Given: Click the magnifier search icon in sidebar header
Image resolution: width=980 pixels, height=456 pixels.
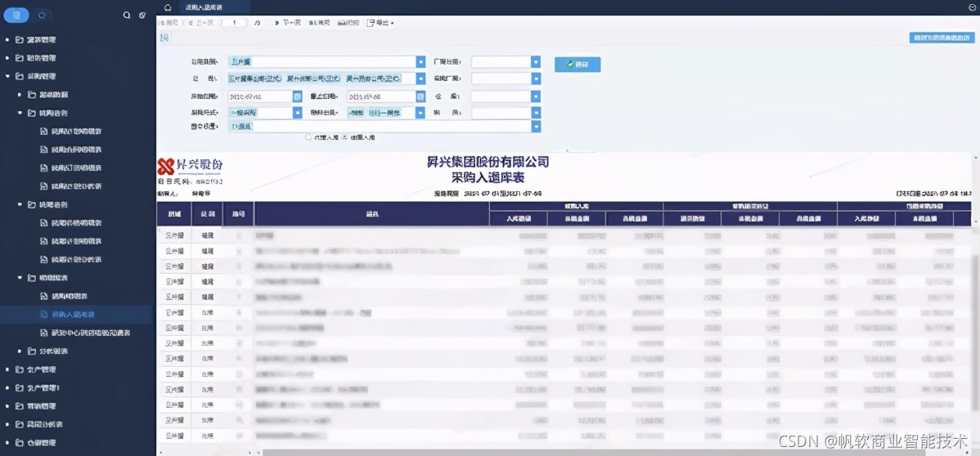Looking at the screenshot, I should pyautogui.click(x=127, y=15).
